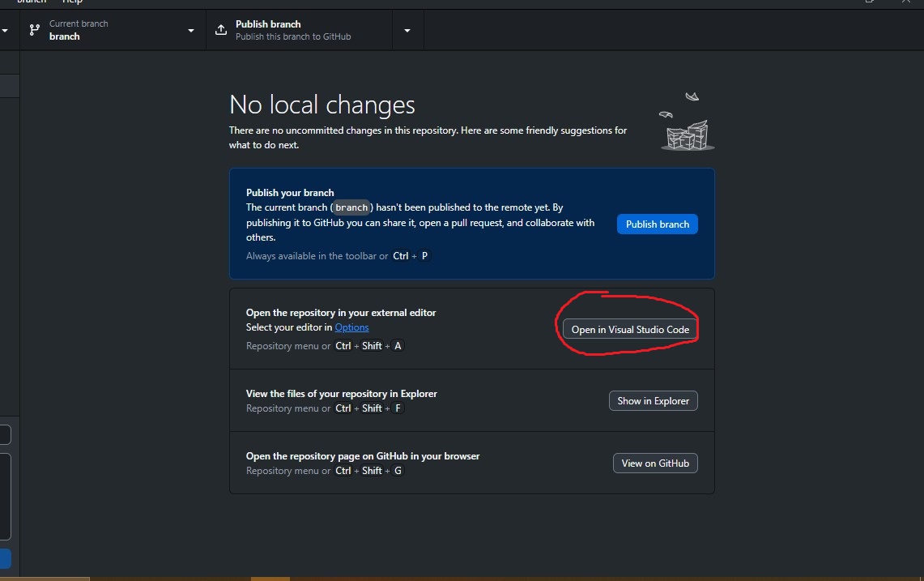This screenshot has height=581, width=924.
Task: Click the 'branch' code label in description
Action: coord(351,207)
